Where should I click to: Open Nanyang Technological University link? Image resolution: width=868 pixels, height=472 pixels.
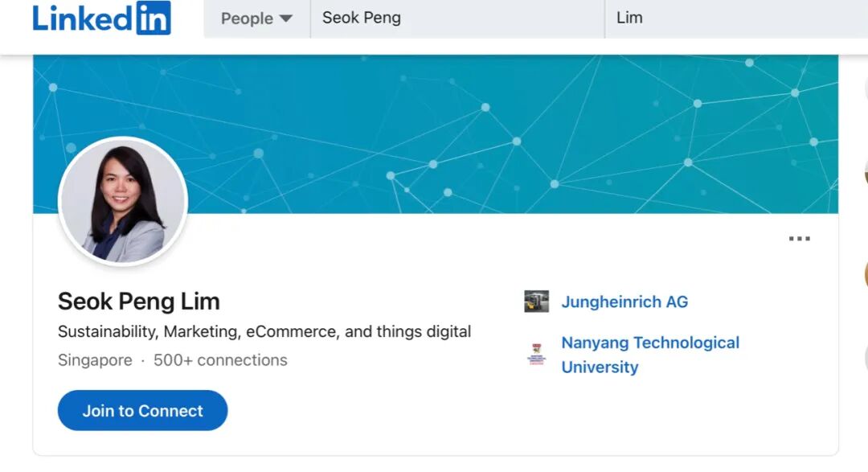(x=650, y=355)
